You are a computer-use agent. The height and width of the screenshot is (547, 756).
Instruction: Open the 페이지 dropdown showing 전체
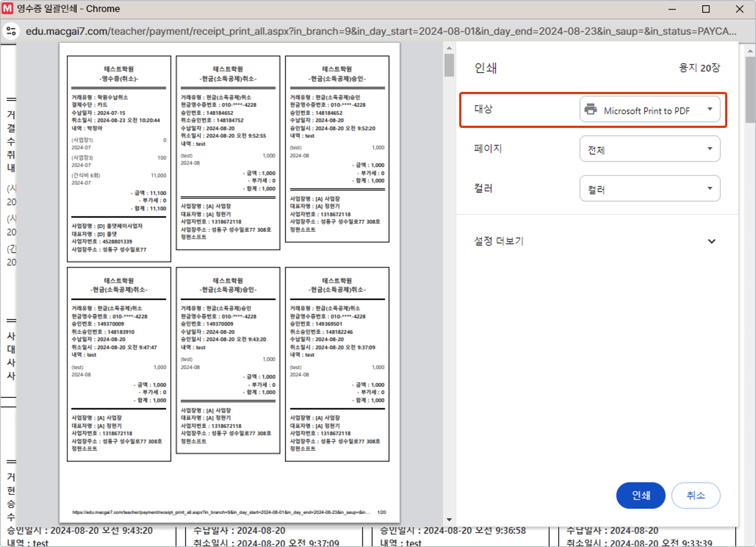650,149
